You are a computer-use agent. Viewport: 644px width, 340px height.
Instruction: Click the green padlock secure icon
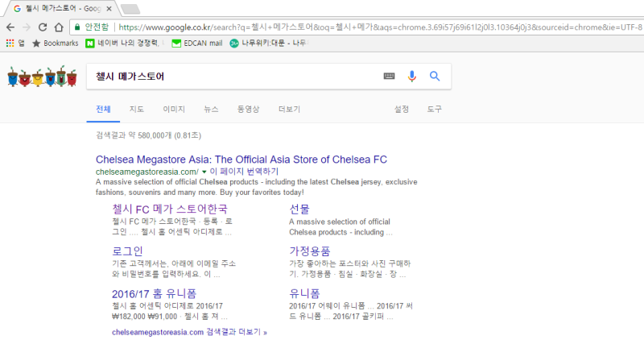pos(76,27)
